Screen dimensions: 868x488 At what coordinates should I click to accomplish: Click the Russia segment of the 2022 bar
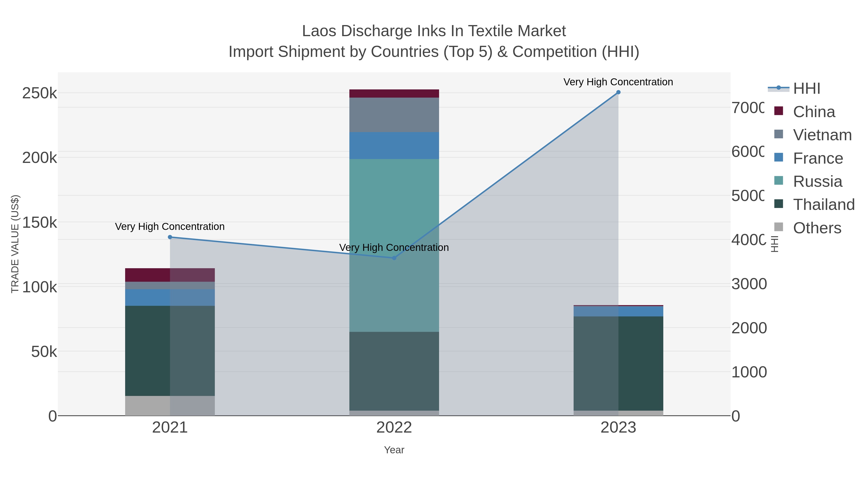click(394, 245)
